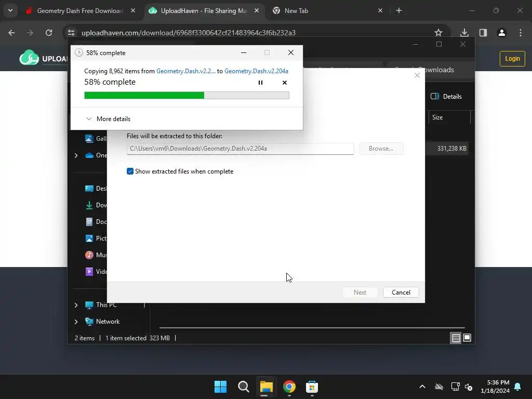532x399 pixels.
Task: Open Music folder in sidebar
Action: click(96, 255)
